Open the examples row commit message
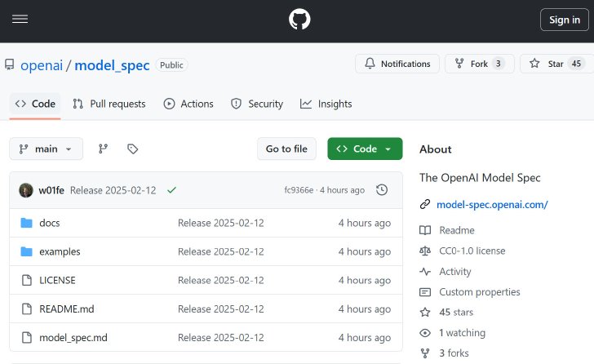594x364 pixels. tap(221, 252)
